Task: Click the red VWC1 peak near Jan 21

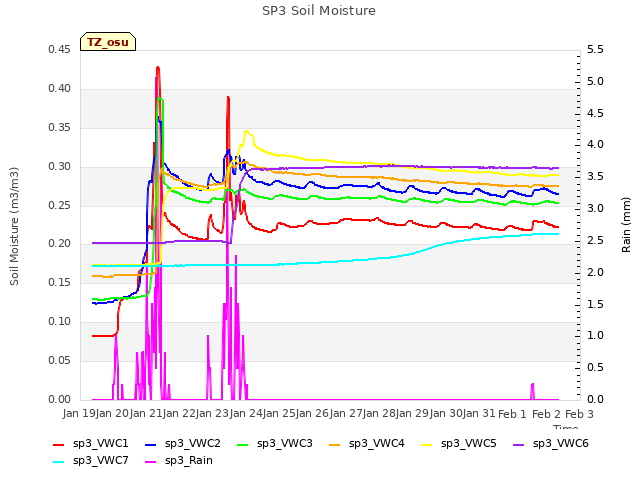Action: click(x=158, y=68)
